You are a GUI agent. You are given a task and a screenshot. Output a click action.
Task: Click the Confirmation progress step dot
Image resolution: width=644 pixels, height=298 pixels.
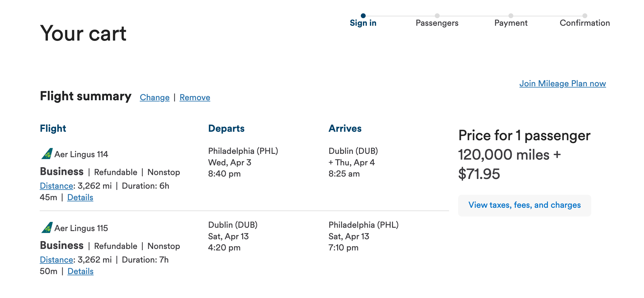[585, 16]
